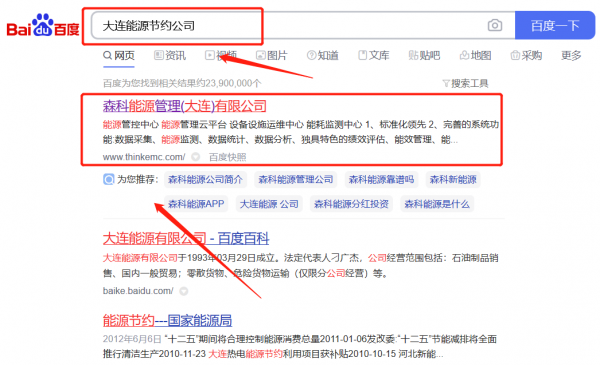Viewport: 600px width, 365px height.
Task: Open the 采购 tab
Action: pos(526,55)
